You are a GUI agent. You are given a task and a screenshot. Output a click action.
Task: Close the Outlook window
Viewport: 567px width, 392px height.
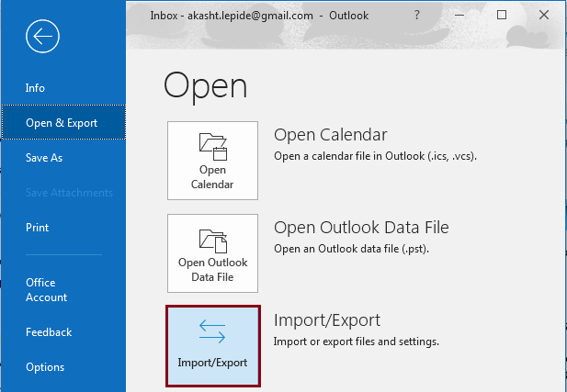tap(544, 15)
